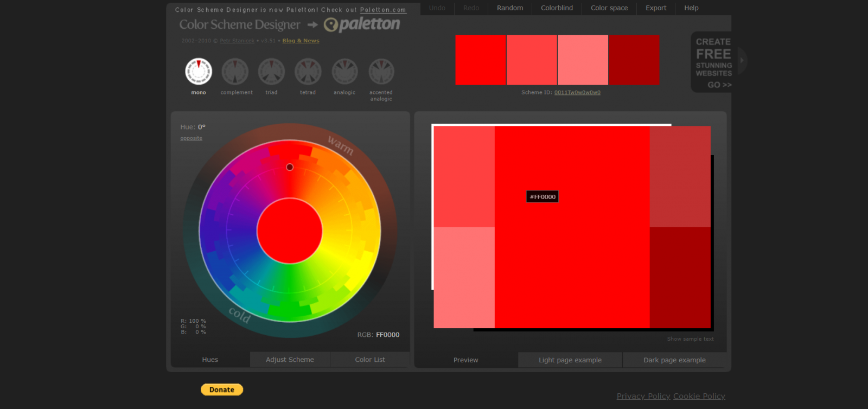
Task: Open the Color space menu
Action: pyautogui.click(x=609, y=8)
